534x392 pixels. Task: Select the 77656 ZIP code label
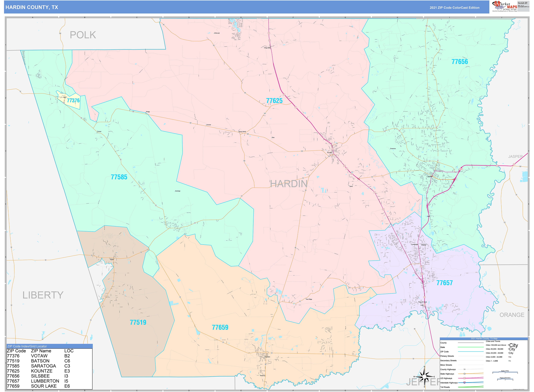460,62
